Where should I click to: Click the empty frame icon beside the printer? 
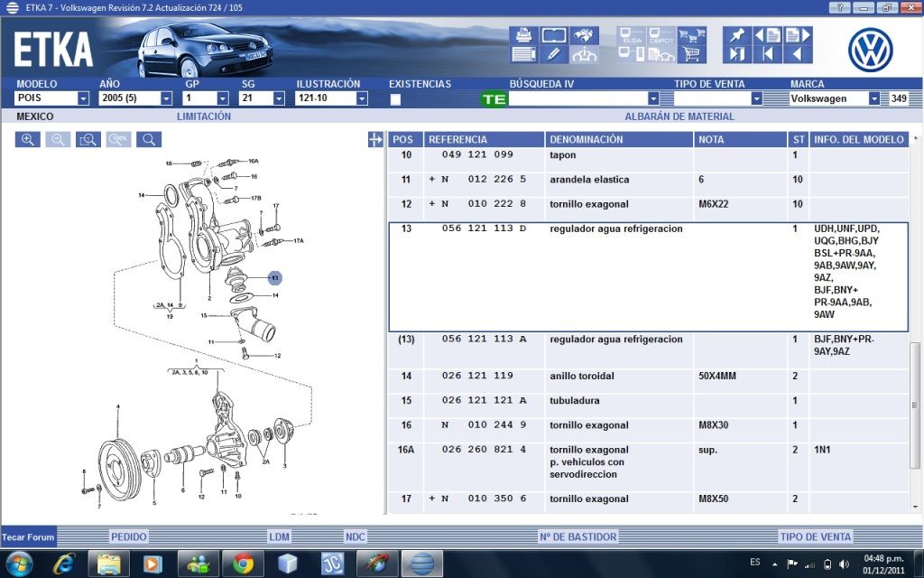553,35
